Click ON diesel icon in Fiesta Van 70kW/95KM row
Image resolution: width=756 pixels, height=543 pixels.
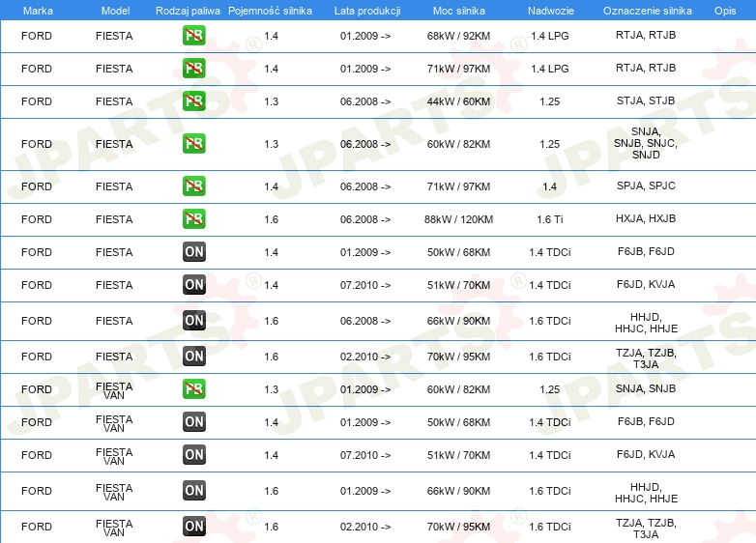[194, 527]
